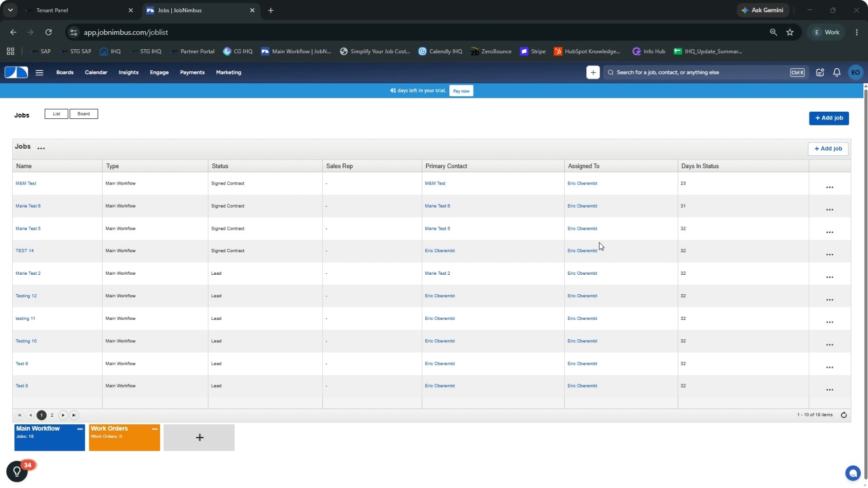Open the Payments menu
This screenshot has height=488, width=868.
[x=192, y=73]
